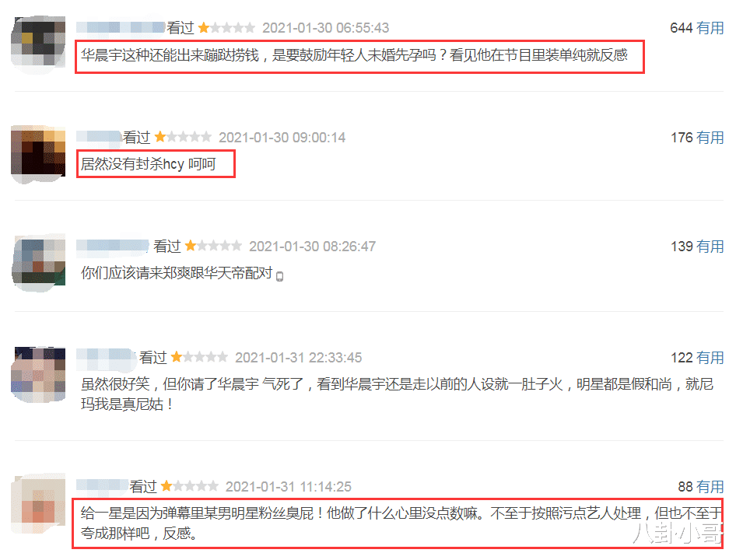736x560 pixels.
Task: Click the star rating beside 2021-01-30 08:26:47
Action: [213, 246]
